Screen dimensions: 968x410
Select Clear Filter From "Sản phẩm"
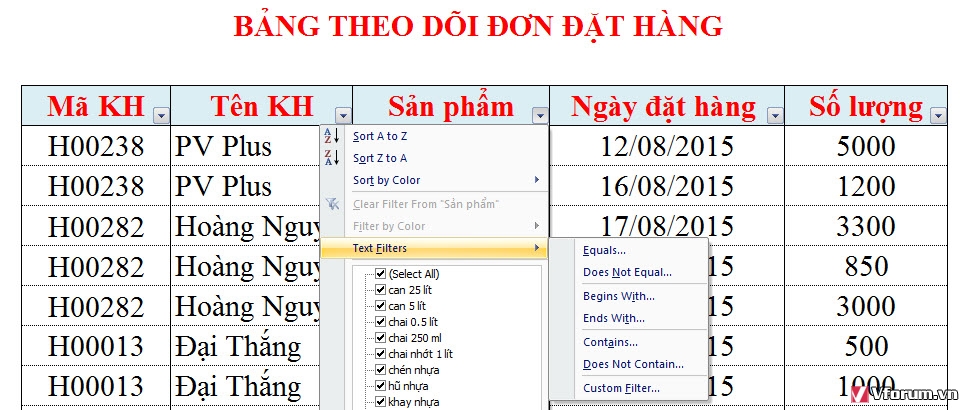click(434, 204)
